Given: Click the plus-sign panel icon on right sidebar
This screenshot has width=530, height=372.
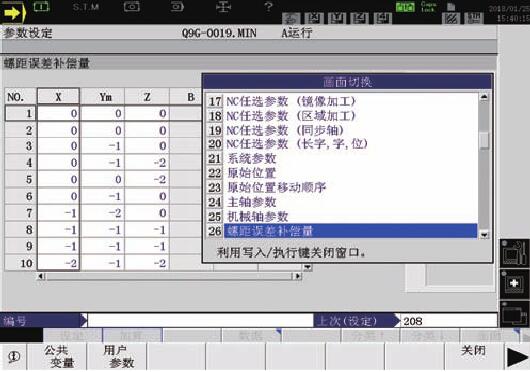Looking at the screenshot, I should click(x=514, y=283).
